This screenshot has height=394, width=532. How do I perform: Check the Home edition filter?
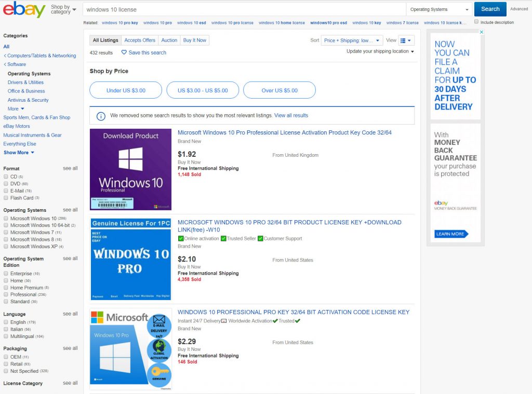point(6,281)
